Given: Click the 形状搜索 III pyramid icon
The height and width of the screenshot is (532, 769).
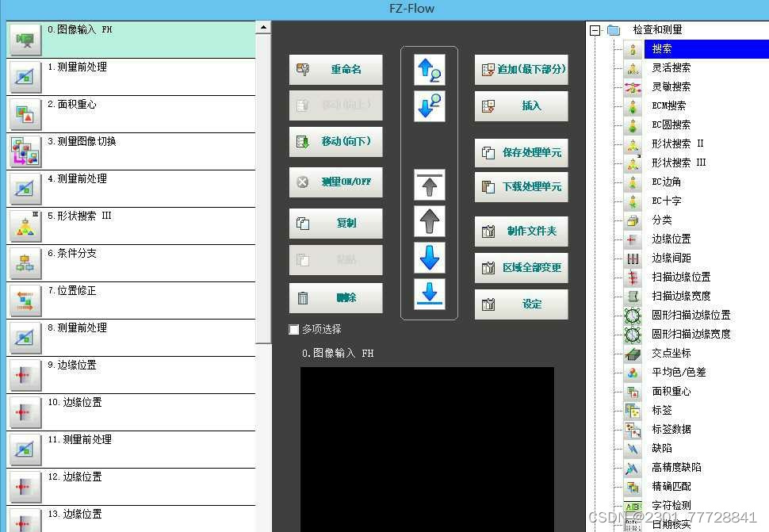Looking at the screenshot, I should click(x=24, y=225).
